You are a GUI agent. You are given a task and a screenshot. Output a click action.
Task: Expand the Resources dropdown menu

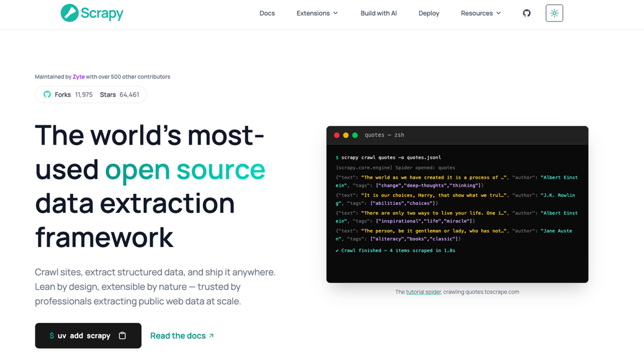(x=481, y=13)
